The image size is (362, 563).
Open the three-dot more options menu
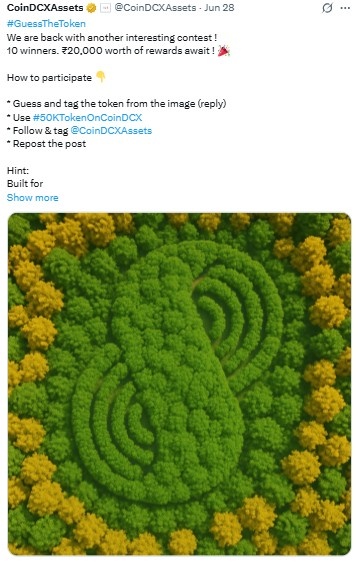pos(345,8)
